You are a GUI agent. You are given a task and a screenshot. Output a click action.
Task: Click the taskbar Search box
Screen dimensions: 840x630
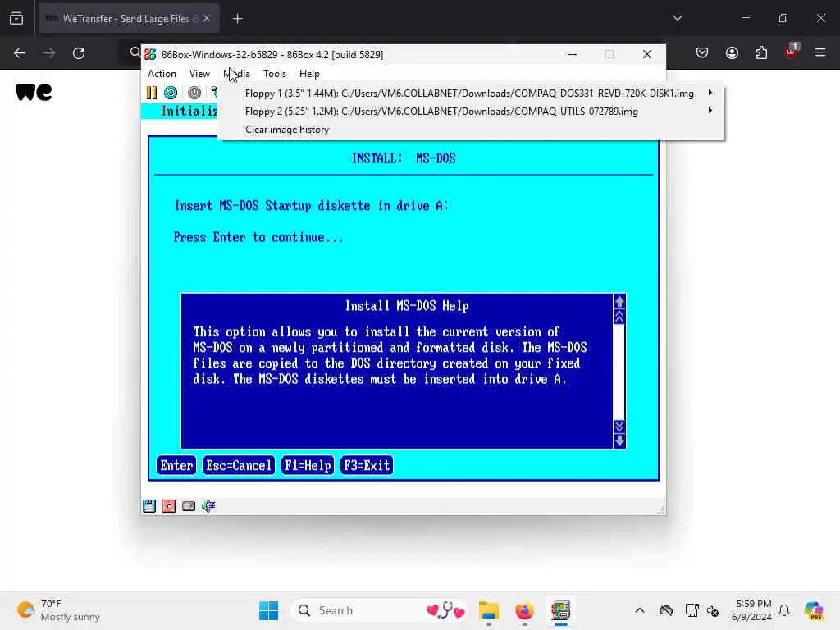pyautogui.click(x=379, y=610)
